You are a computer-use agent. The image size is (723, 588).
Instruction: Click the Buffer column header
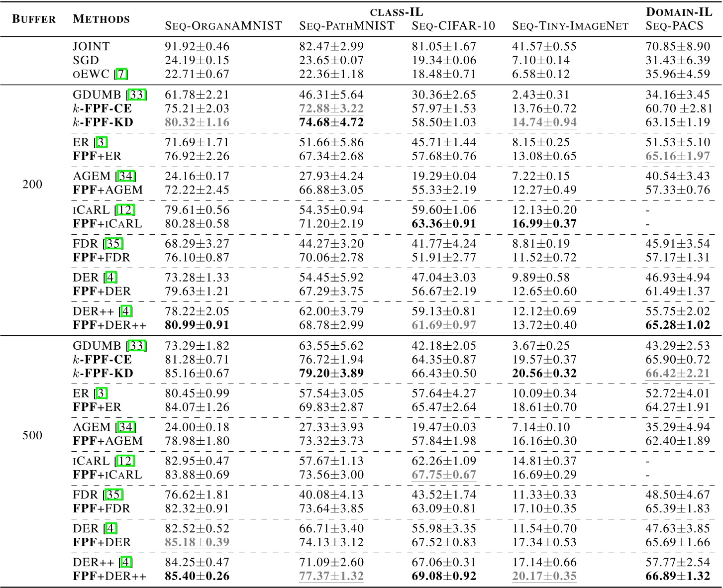[x=34, y=19]
